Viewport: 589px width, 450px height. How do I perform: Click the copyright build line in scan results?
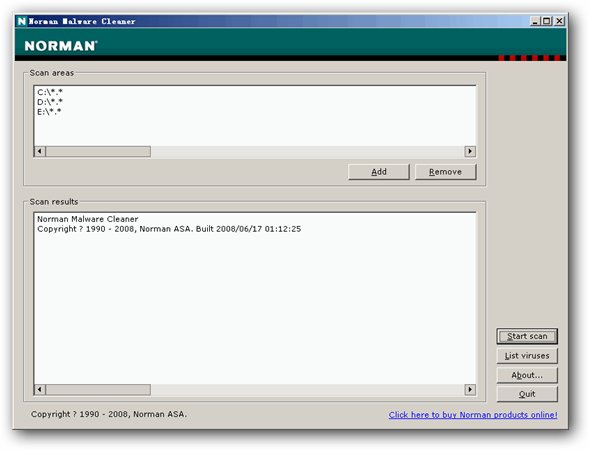pyautogui.click(x=169, y=229)
